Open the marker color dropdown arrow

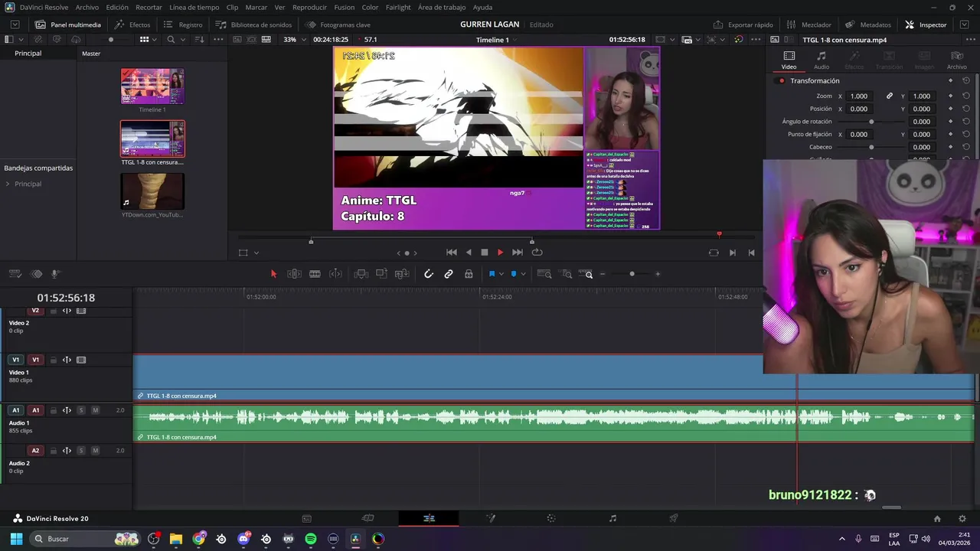523,274
